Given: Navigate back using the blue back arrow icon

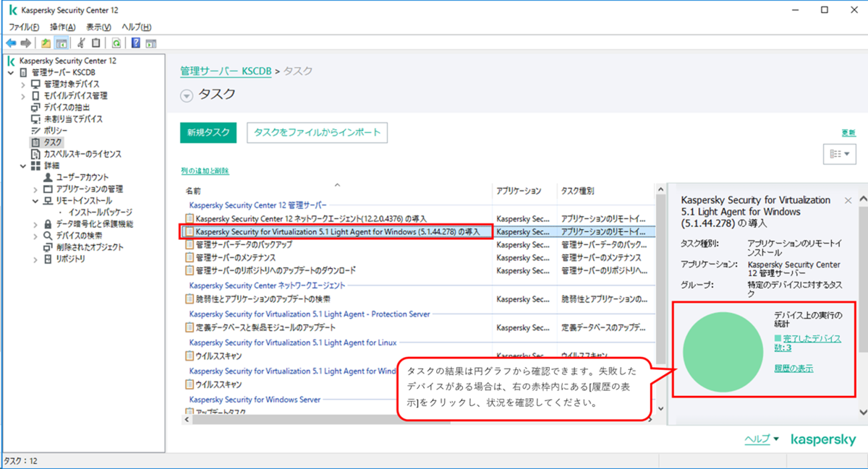Looking at the screenshot, I should coord(11,42).
